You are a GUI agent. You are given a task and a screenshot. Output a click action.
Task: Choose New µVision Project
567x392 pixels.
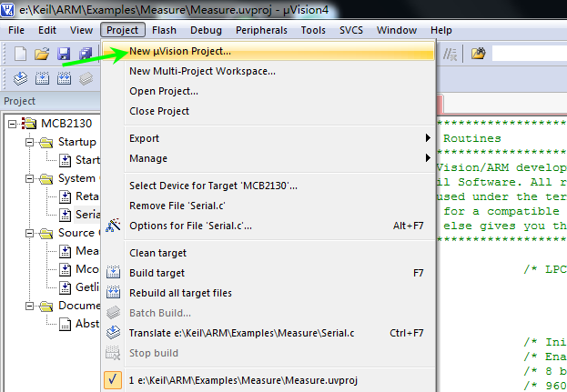pyautogui.click(x=268, y=51)
